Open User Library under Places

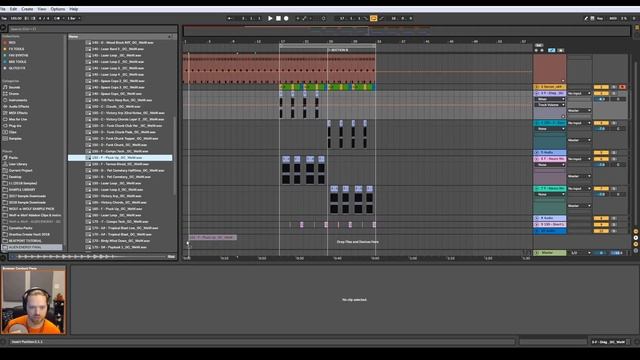18,164
